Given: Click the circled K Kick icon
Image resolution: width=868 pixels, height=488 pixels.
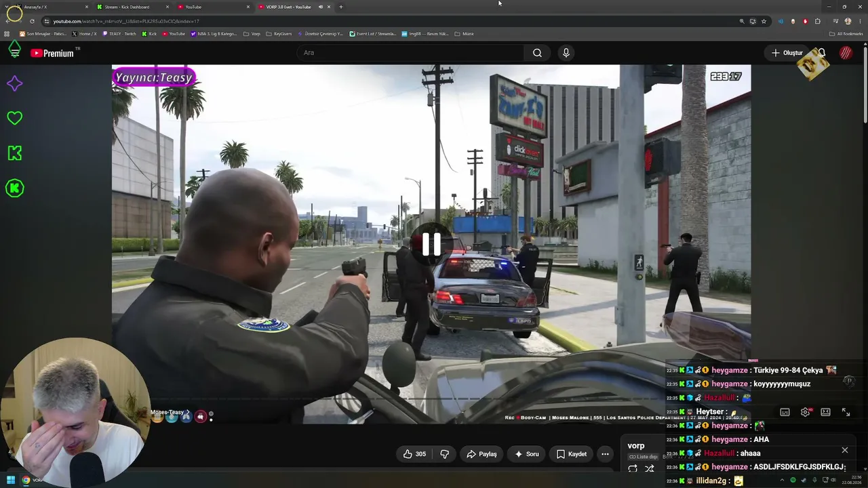Looking at the screenshot, I should (x=14, y=188).
